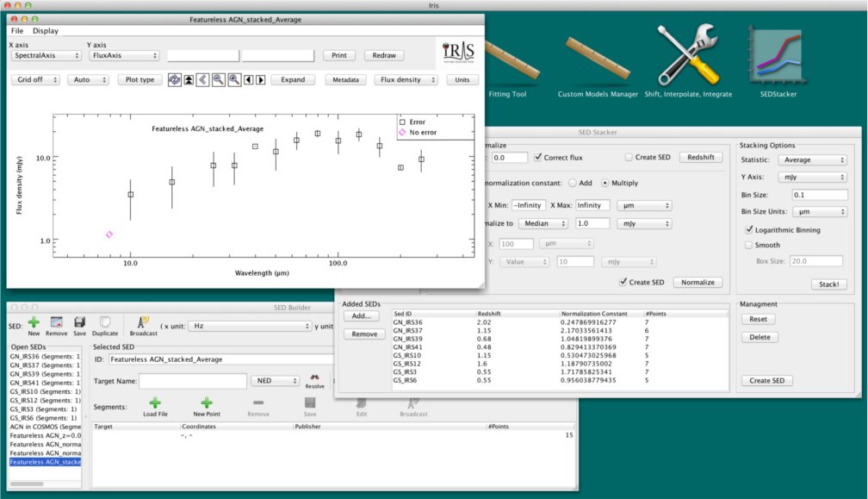Viewport: 868px width, 499px height.
Task: Open the File menu in plot window
Action: click(x=17, y=31)
